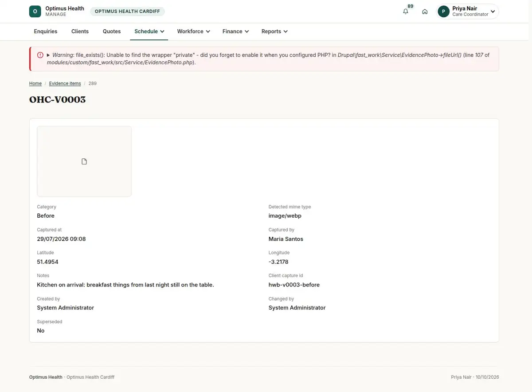532x392 pixels.
Task: Click the longitude value -3.2178
Action: click(x=278, y=262)
